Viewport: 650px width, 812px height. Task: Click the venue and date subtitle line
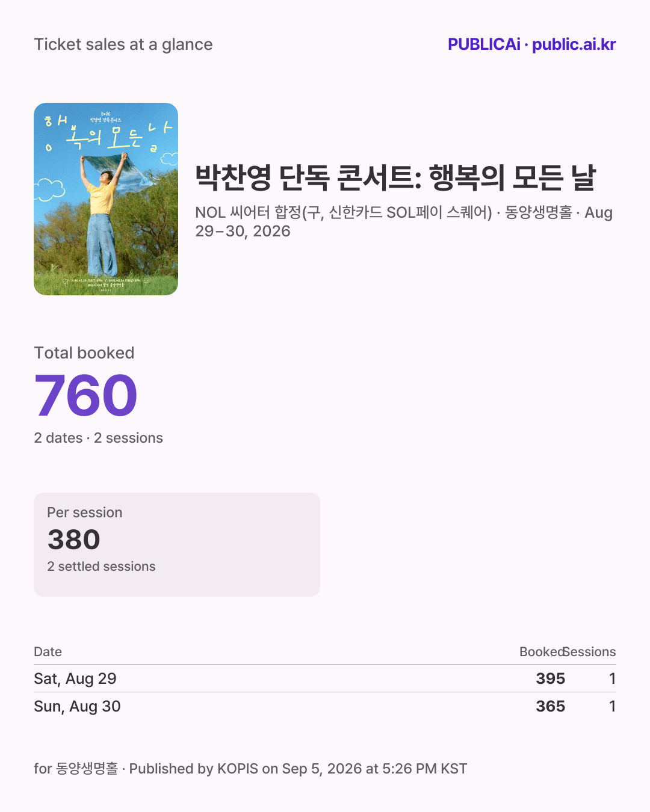pyautogui.click(x=404, y=221)
